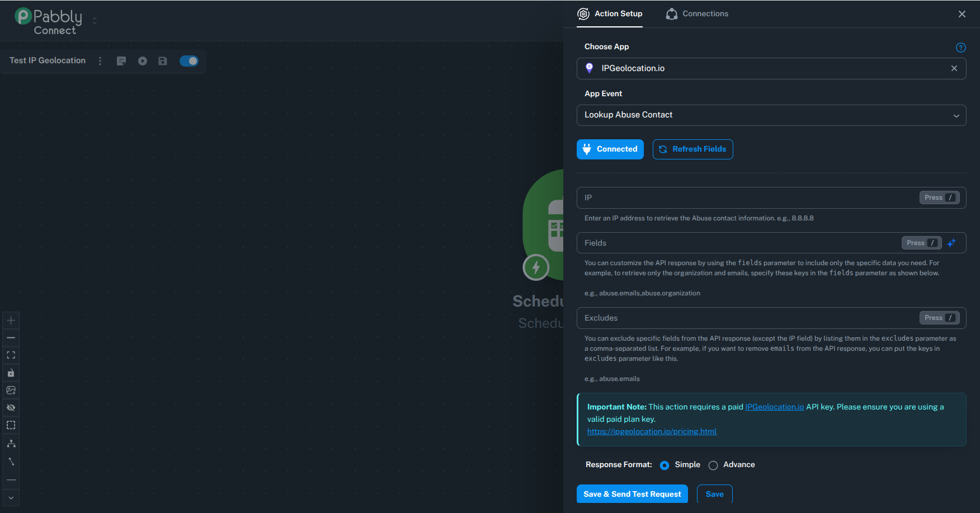Click into the Excludes input field
980x513 pixels.
coord(771,318)
